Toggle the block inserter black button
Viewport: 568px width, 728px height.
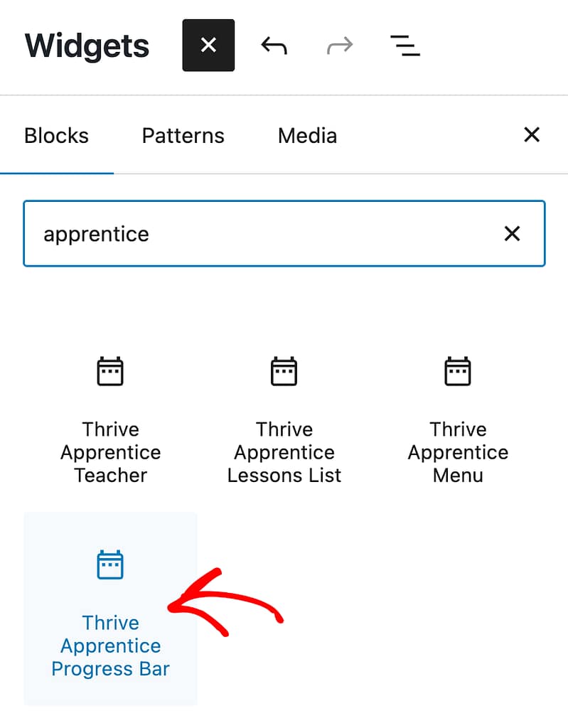pos(208,45)
